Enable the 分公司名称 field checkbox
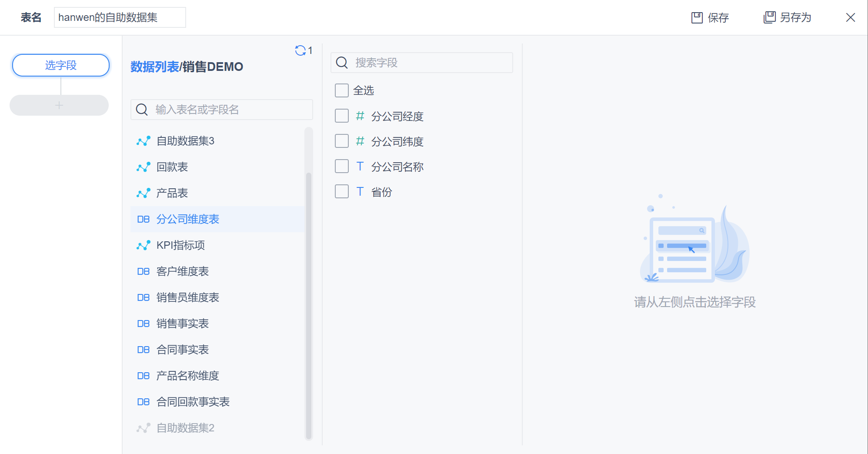This screenshot has height=454, width=868. tap(342, 167)
